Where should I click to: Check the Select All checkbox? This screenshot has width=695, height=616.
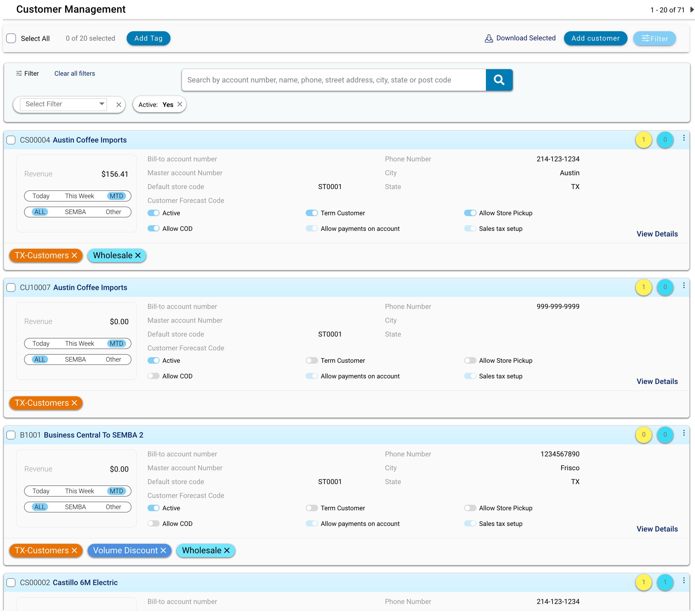point(11,38)
